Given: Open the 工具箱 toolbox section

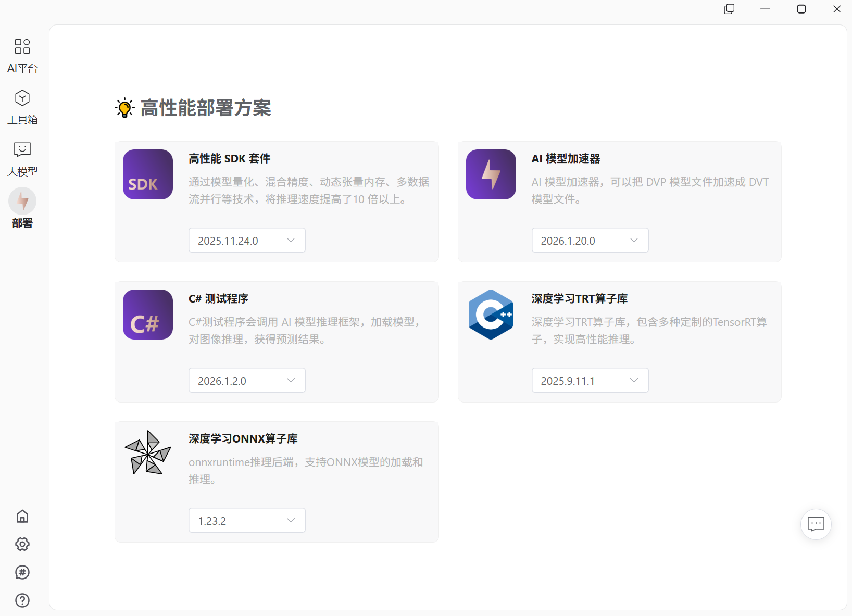Looking at the screenshot, I should 22,107.
